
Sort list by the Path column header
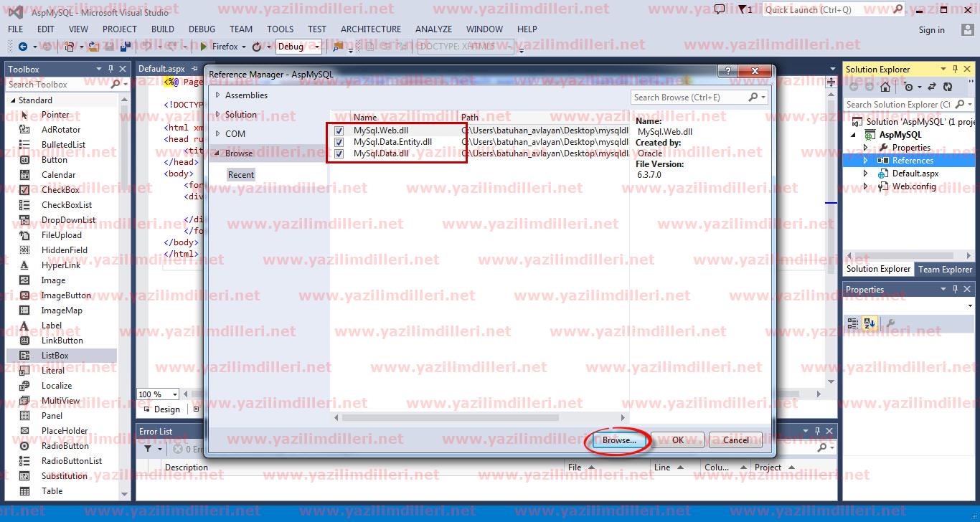[470, 118]
